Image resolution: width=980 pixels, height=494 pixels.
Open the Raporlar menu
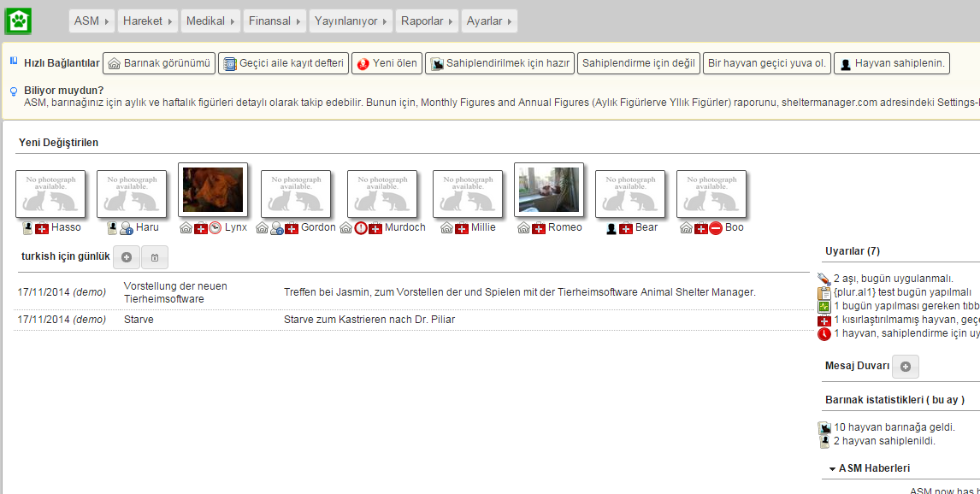point(428,21)
